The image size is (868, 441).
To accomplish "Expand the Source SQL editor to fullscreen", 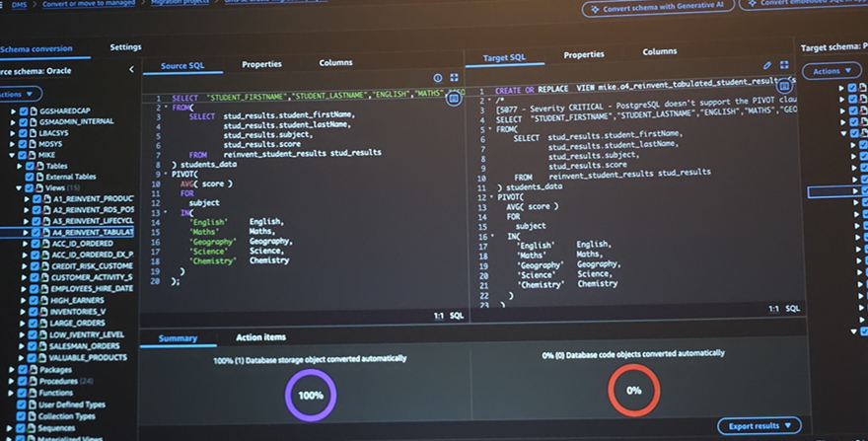I will [x=454, y=78].
